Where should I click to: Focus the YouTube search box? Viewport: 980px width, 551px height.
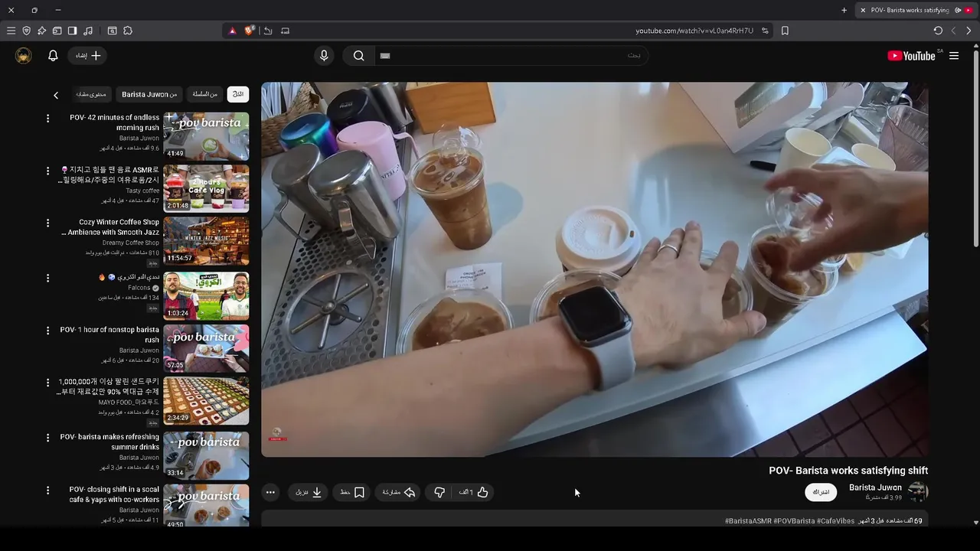pos(511,55)
